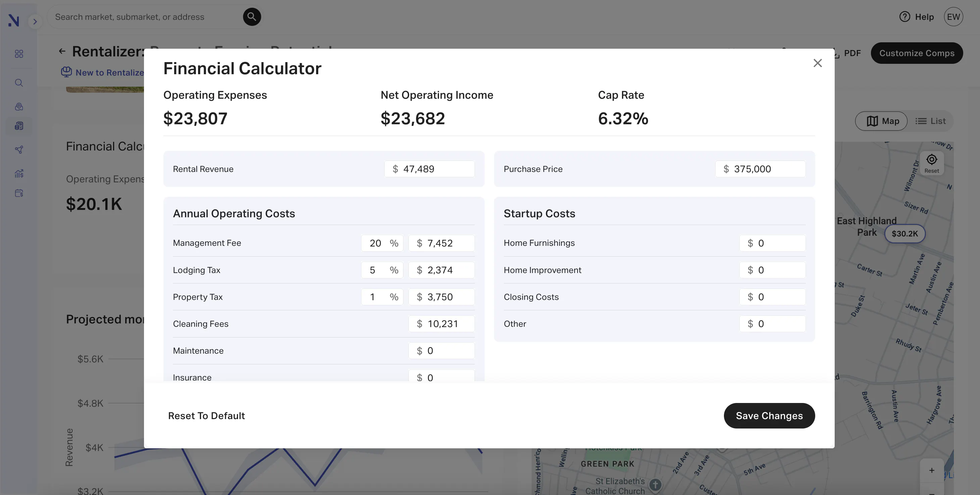Edit the Rental Revenue amount field

tap(430, 169)
